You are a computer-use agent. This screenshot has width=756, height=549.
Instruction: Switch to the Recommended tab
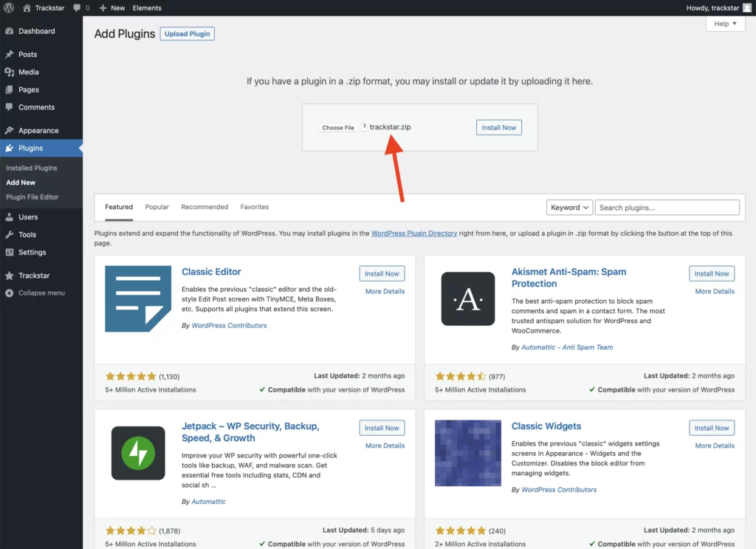[205, 207]
